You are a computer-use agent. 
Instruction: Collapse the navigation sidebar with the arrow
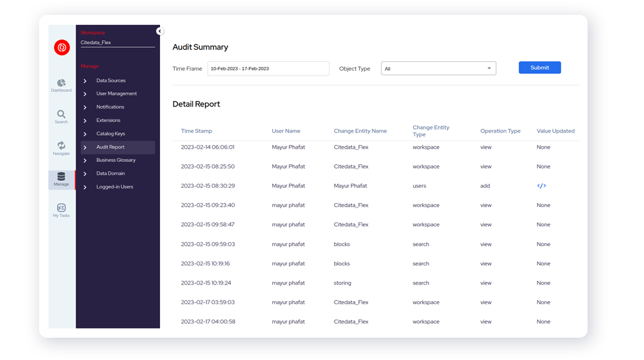point(159,30)
